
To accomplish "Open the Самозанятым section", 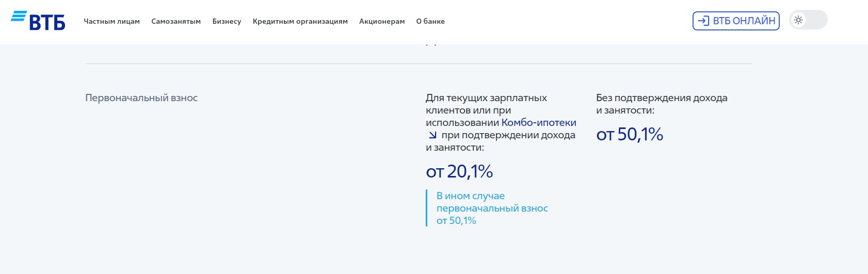I will tap(176, 21).
